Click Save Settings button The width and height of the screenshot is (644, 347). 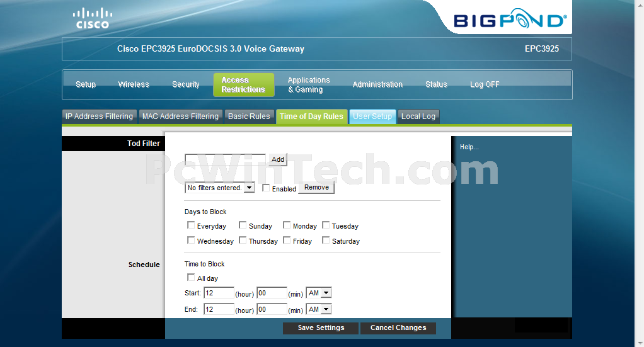(x=321, y=328)
